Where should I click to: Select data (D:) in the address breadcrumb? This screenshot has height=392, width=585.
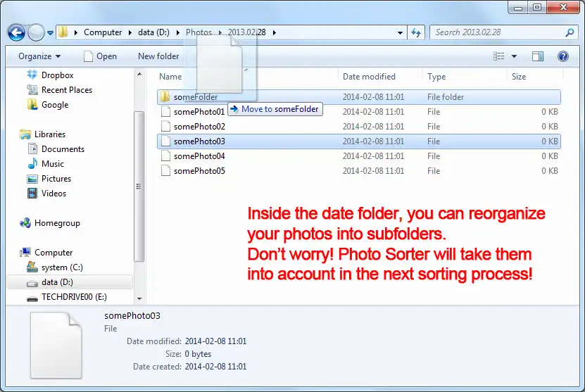153,32
